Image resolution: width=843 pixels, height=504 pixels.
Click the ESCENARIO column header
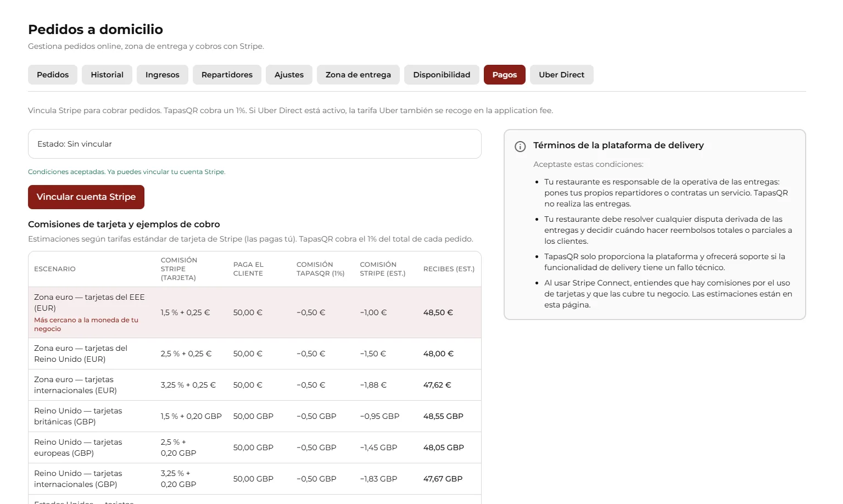coord(55,269)
